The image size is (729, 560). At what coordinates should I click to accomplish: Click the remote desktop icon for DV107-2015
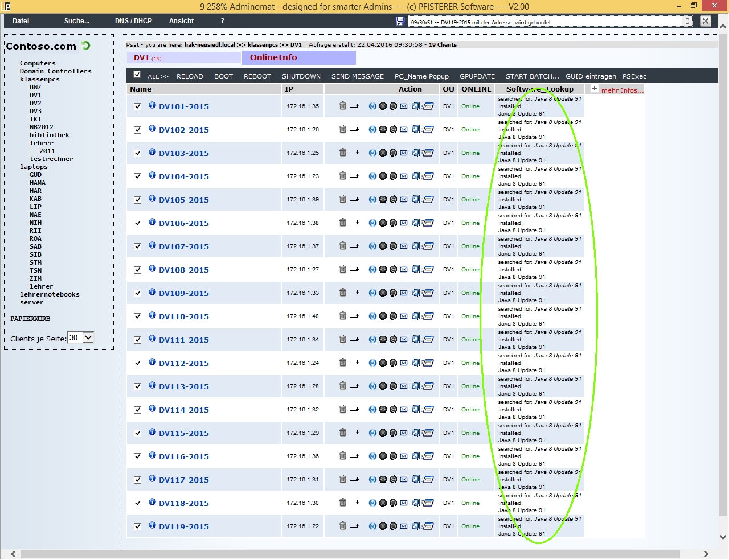click(x=416, y=246)
